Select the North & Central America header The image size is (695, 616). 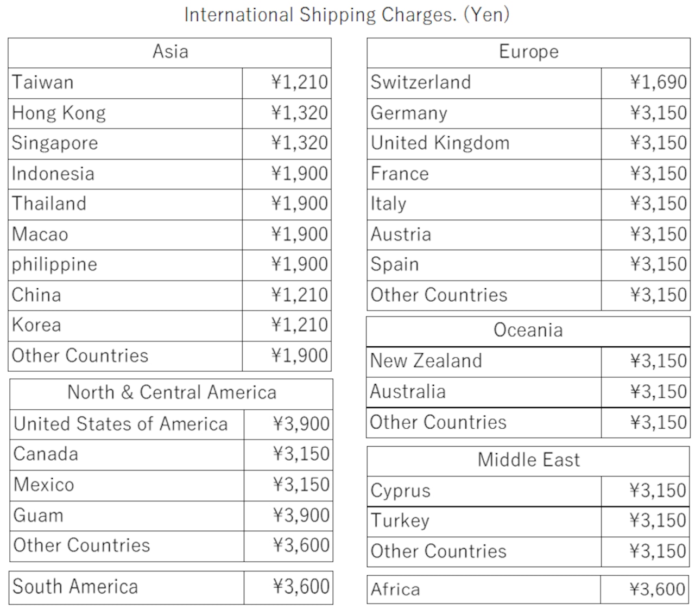tap(171, 394)
